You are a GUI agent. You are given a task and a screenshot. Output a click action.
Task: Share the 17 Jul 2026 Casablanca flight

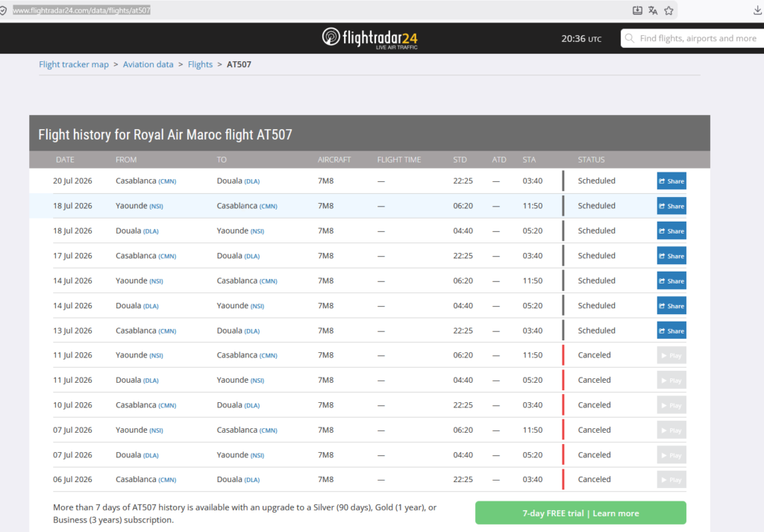[x=671, y=256]
